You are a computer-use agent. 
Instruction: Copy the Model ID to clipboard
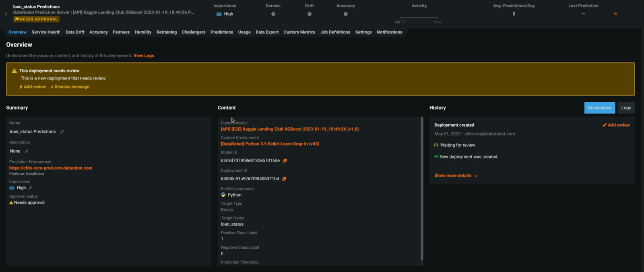[285, 161]
